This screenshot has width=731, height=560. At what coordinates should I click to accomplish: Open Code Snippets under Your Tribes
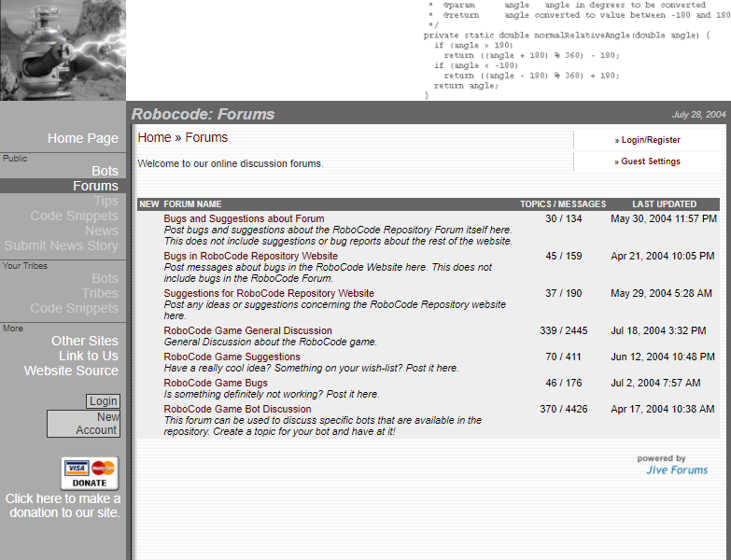point(74,308)
